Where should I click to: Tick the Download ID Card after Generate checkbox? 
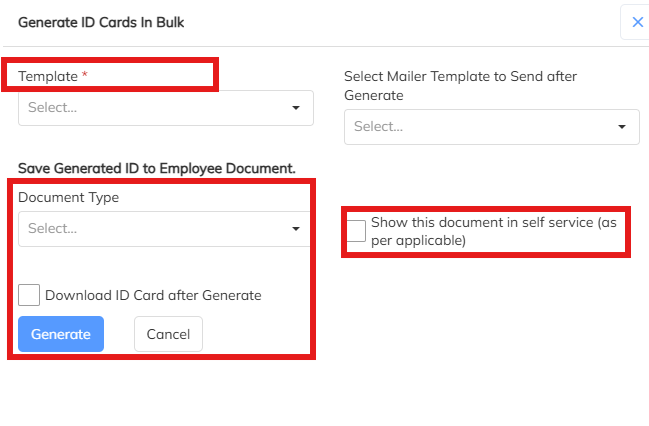pyautogui.click(x=29, y=295)
